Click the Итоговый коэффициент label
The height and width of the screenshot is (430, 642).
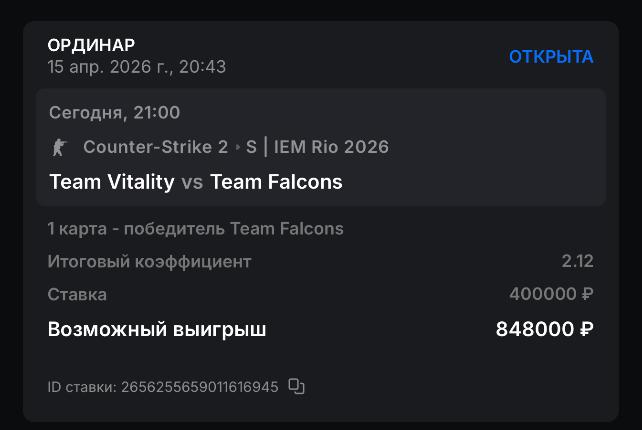tap(149, 262)
